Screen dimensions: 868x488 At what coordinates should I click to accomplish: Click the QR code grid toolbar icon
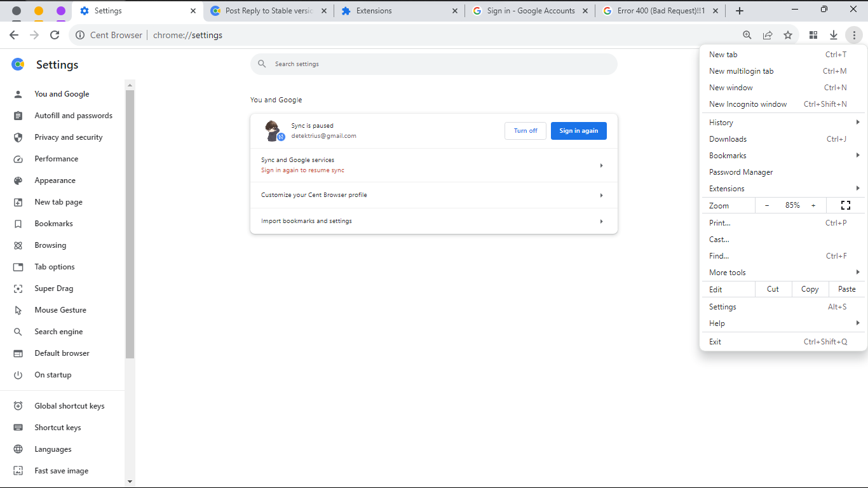813,35
